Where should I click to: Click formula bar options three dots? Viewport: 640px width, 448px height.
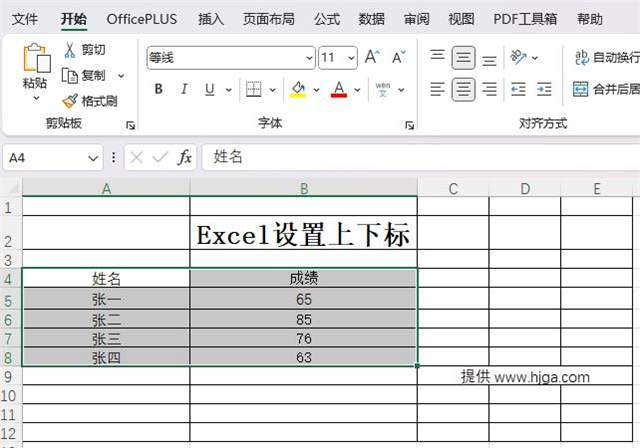point(113,157)
